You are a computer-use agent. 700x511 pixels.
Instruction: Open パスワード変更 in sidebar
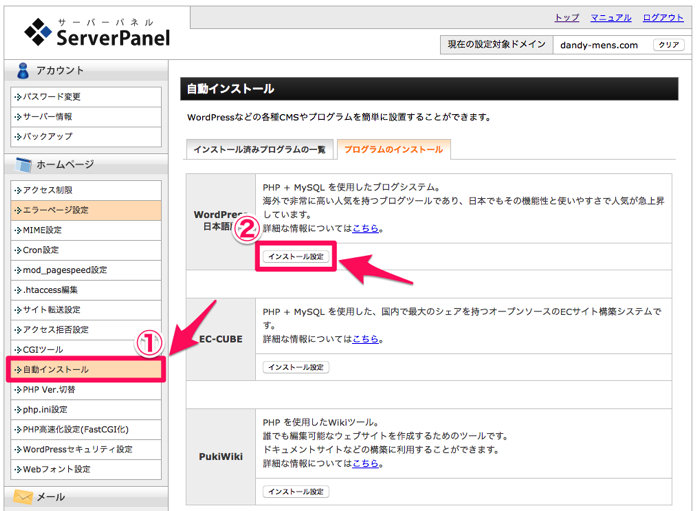point(86,97)
